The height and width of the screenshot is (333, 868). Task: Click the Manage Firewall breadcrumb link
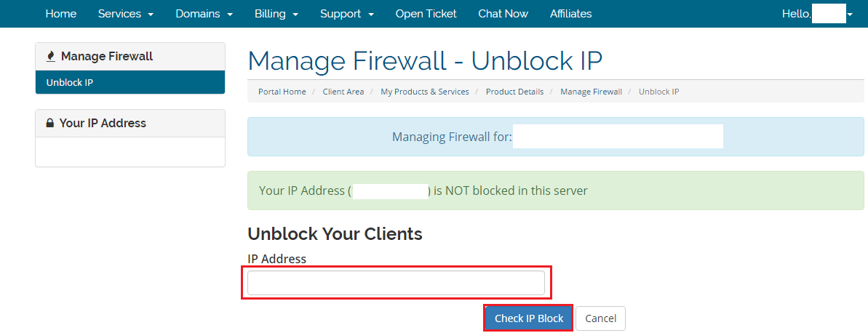tap(592, 92)
